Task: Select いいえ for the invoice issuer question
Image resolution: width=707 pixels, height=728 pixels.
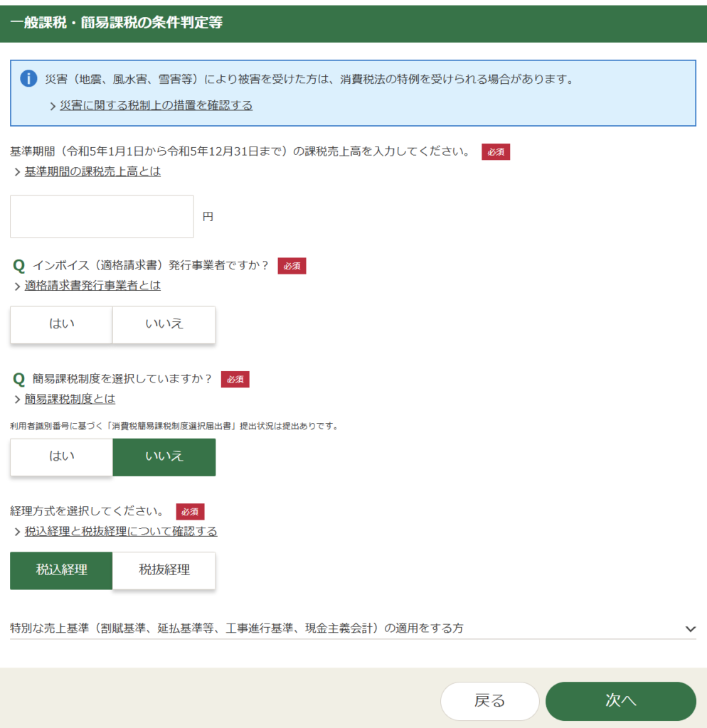Action: tap(164, 324)
